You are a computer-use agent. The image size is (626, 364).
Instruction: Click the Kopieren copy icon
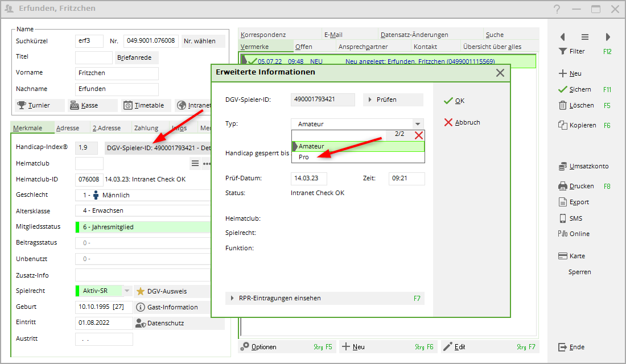coord(562,125)
